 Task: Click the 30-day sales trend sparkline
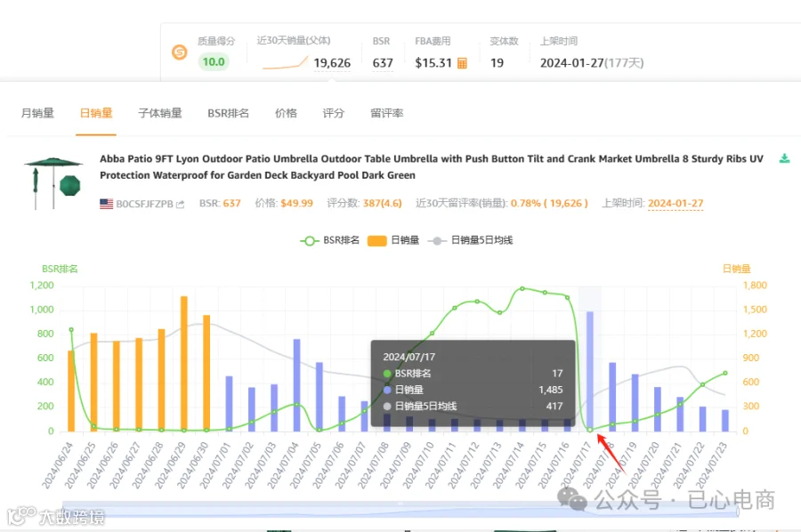[x=285, y=63]
